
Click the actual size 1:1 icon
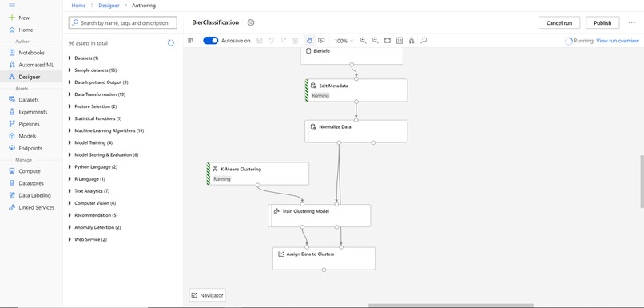click(400, 41)
